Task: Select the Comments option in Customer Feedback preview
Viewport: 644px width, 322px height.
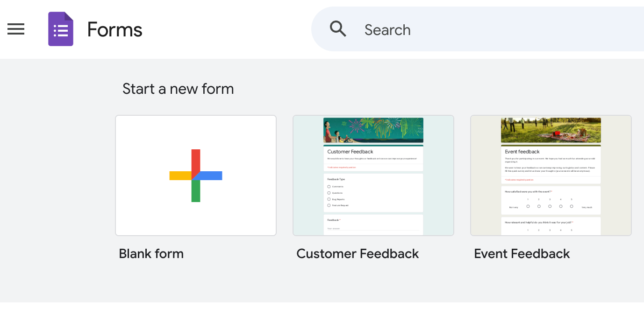Action: pos(329,186)
